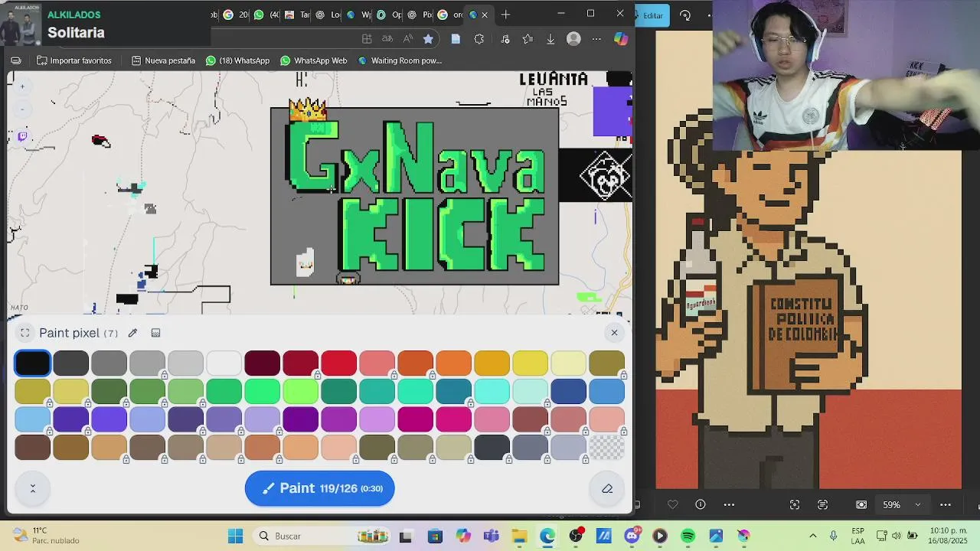Image resolution: width=980 pixels, height=551 pixels.
Task: Open the far-right more options menu in Photos
Action: [x=946, y=504]
